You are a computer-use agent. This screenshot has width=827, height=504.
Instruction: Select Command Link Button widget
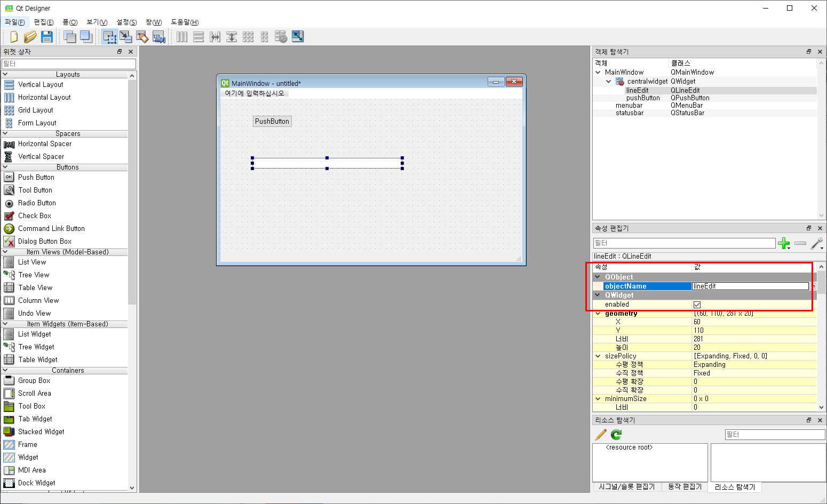(51, 228)
